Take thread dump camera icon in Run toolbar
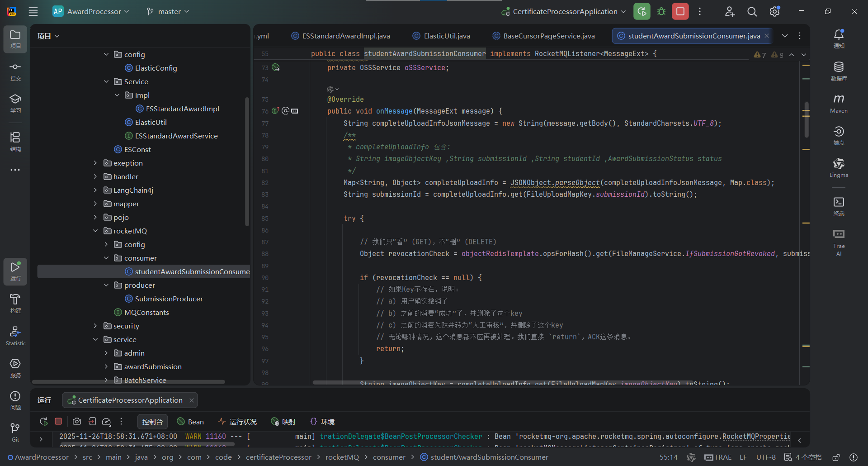 [77, 422]
